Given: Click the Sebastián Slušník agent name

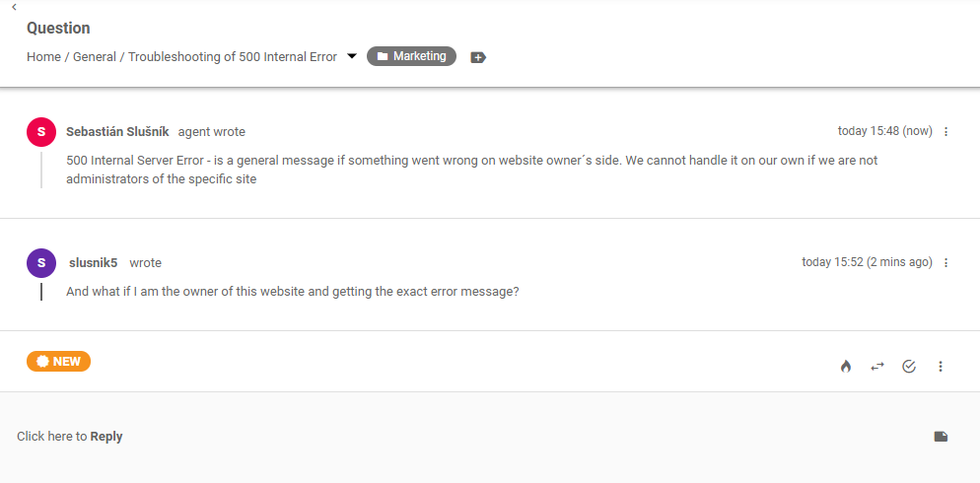Looking at the screenshot, I should [117, 131].
